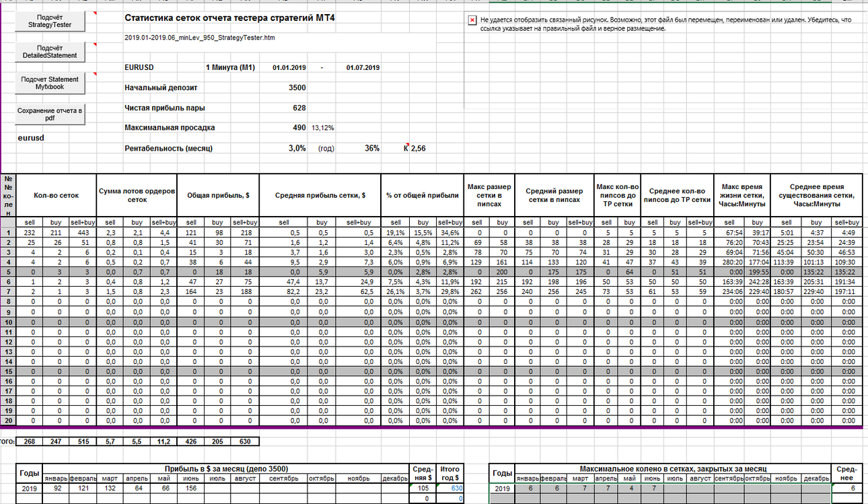This screenshot has width=868, height=504.
Task: Select the broken image error message placeholder
Action: (x=665, y=24)
